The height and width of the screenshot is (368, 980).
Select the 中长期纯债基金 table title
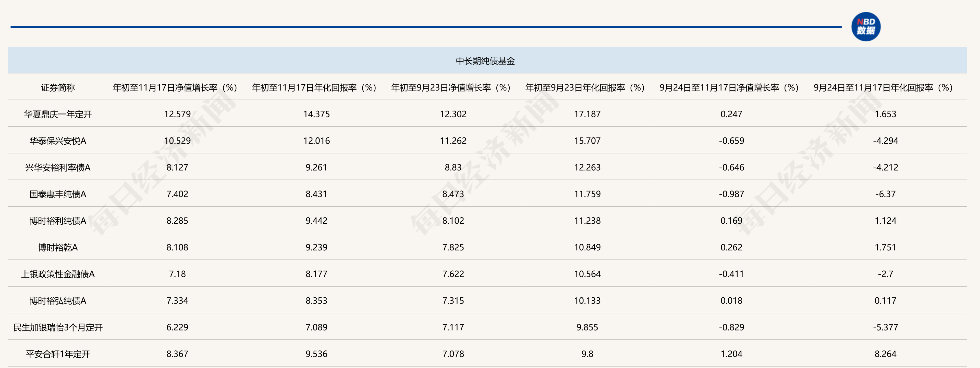click(x=485, y=61)
